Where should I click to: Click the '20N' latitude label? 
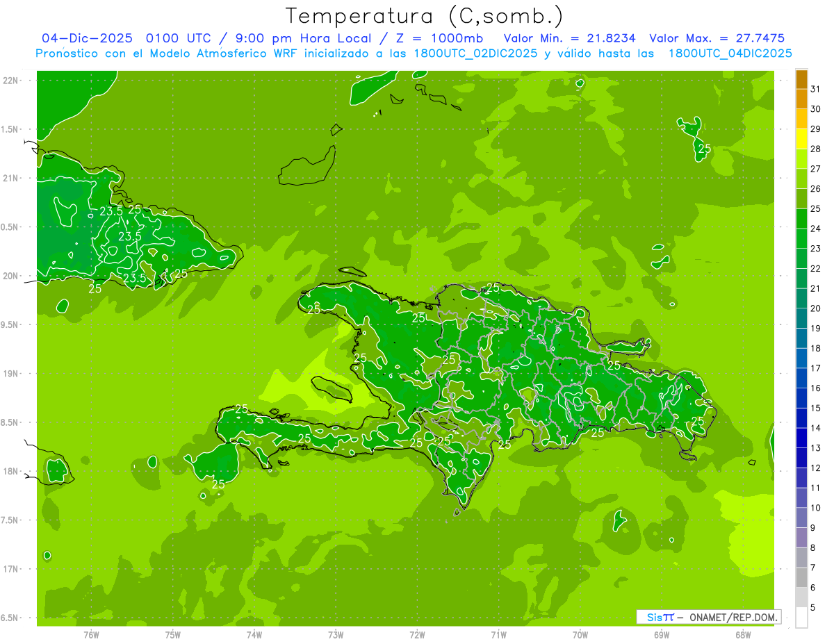coord(11,276)
